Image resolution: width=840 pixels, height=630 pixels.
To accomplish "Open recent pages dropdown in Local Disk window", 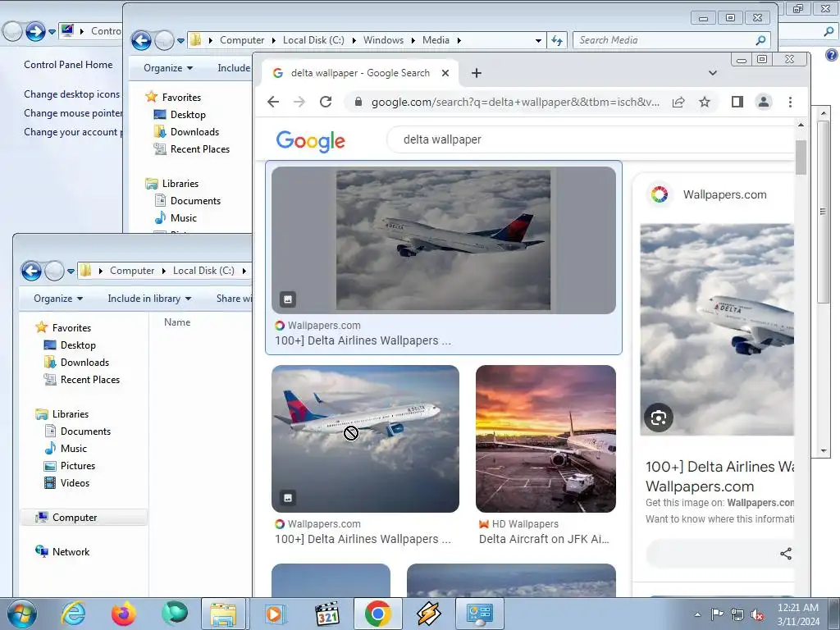I will [x=71, y=272].
